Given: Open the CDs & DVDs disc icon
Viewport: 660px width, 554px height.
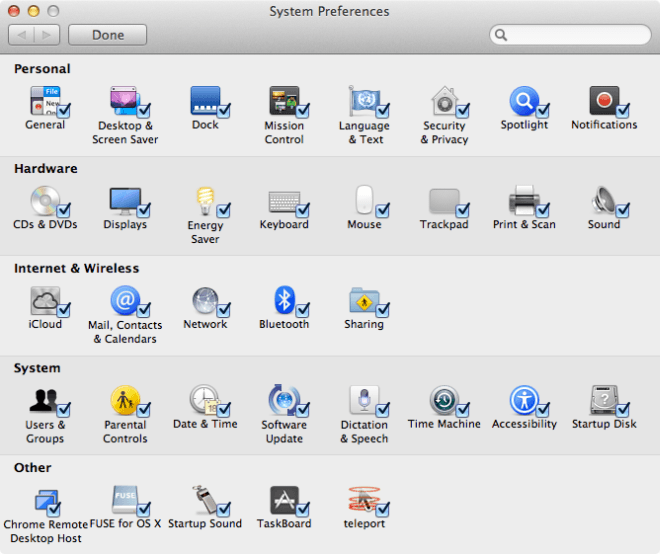Looking at the screenshot, I should (x=45, y=200).
